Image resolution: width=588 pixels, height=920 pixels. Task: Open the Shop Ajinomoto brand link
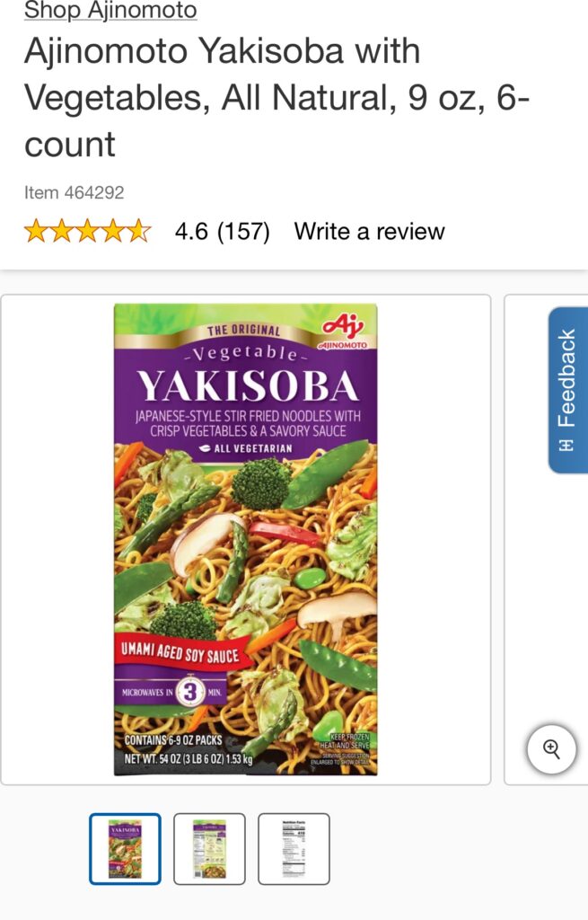click(110, 10)
